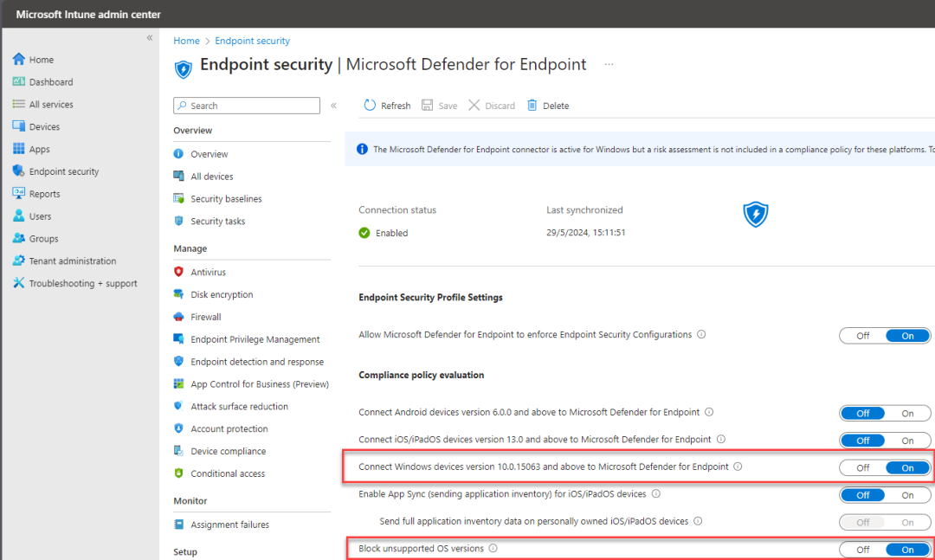Viewport: 935px width, 560px height.
Task: Click the Home house icon in sidebar
Action: click(19, 59)
